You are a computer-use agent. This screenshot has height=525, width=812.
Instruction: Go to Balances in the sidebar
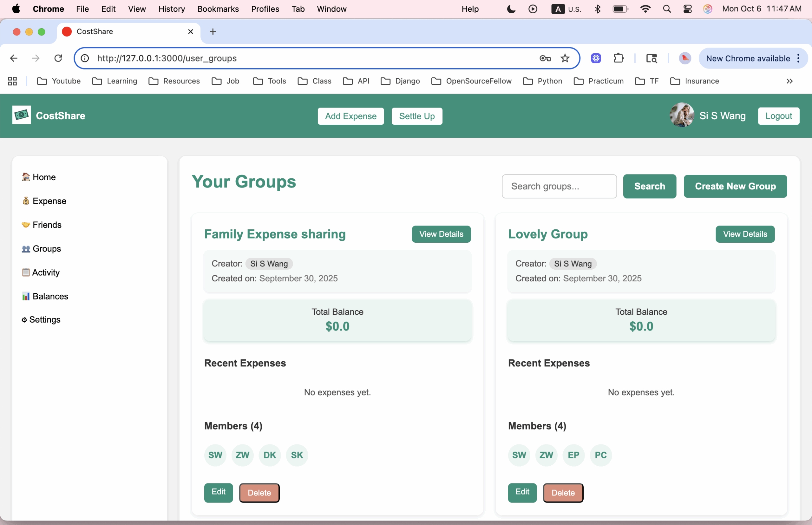(50, 296)
